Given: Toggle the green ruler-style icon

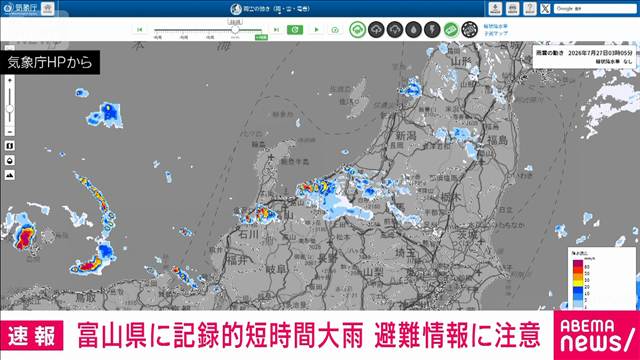Looking at the screenshot, I should click(451, 29).
